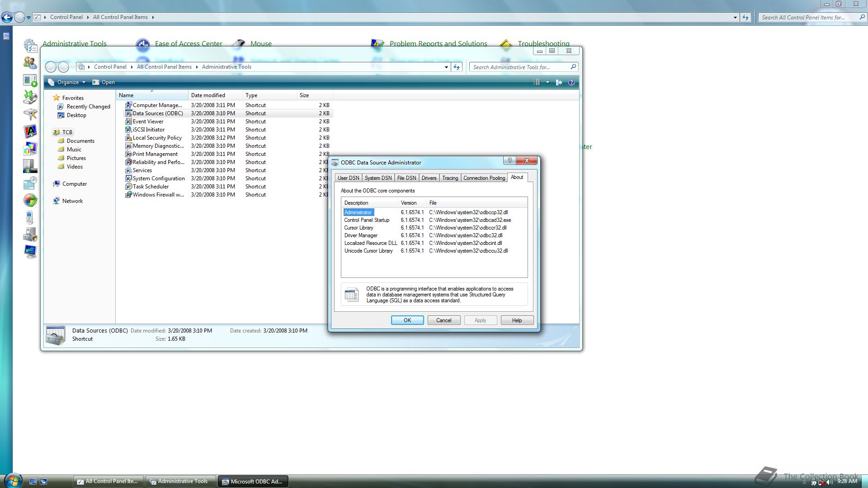This screenshot has height=488, width=868.
Task: Open the Organize dropdown menu
Action: pos(67,82)
